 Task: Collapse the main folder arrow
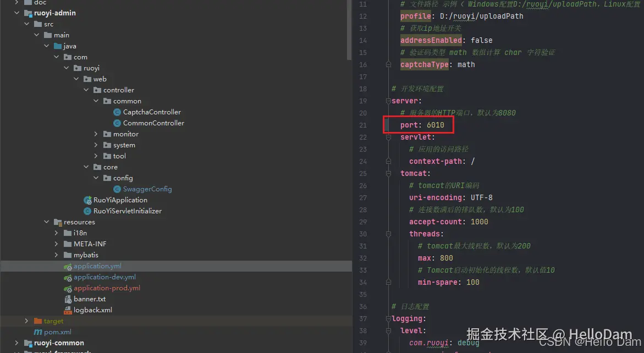[36, 35]
